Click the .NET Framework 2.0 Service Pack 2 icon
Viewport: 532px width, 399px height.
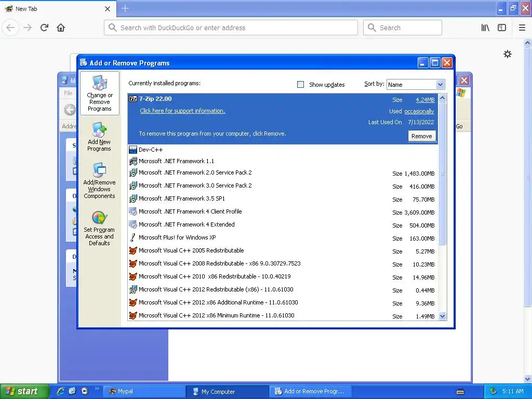pyautogui.click(x=133, y=172)
